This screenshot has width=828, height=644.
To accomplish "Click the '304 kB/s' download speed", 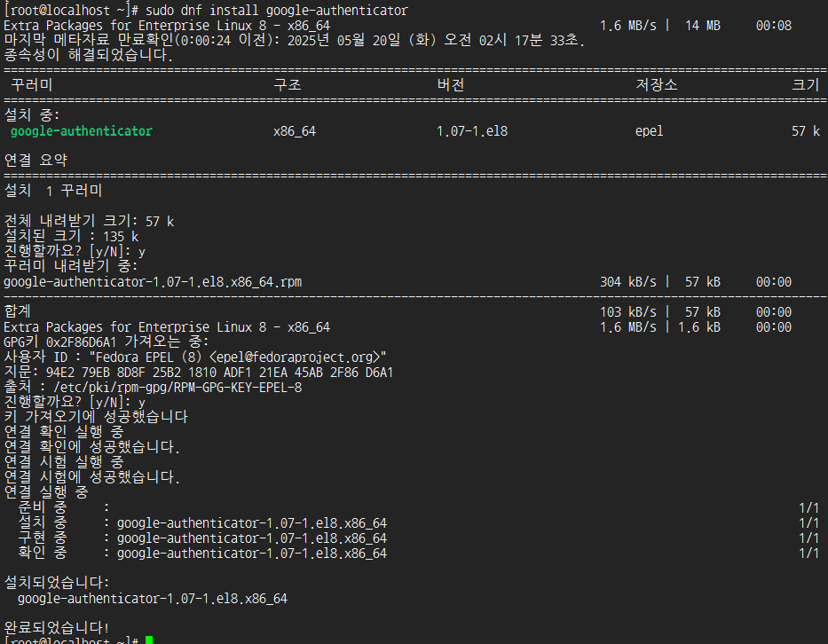I will pos(627,282).
